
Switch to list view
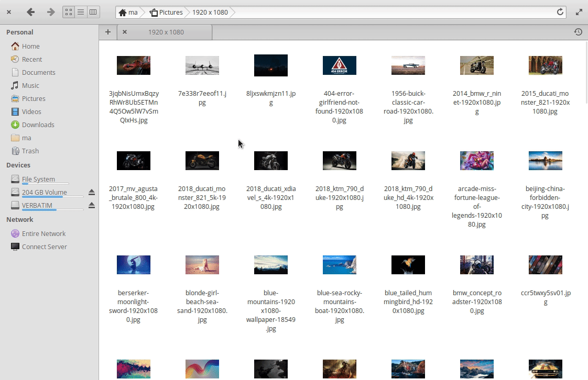click(81, 13)
